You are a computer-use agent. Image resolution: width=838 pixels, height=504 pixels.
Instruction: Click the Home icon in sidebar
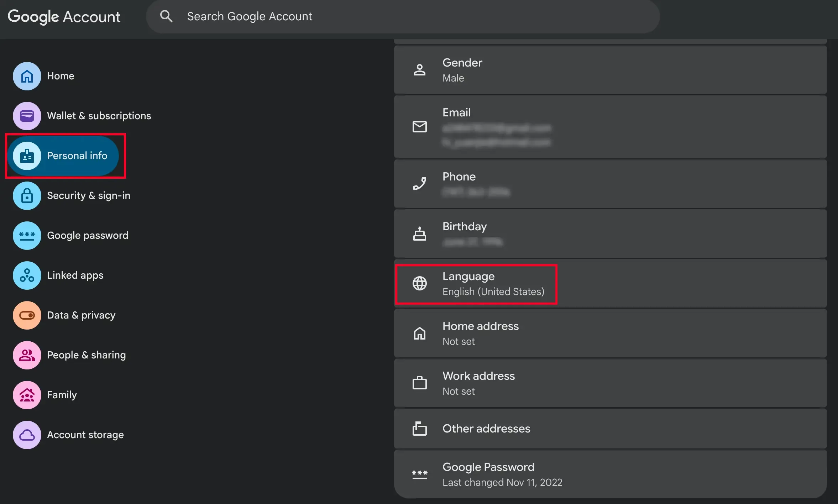[x=27, y=76]
